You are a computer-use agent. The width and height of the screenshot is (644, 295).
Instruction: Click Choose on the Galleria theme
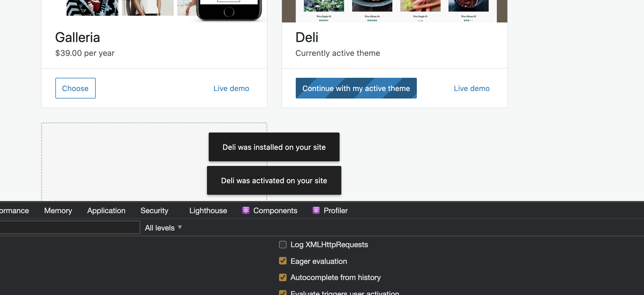75,88
